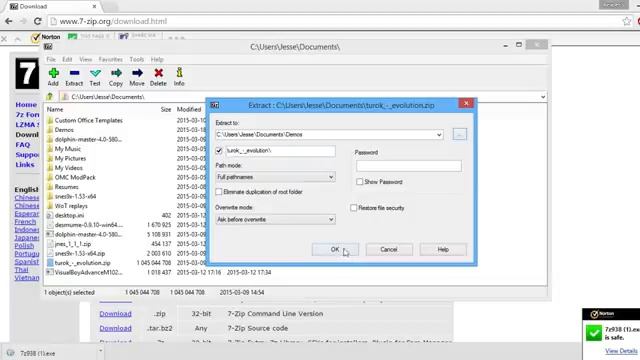Click the subfolder name text field
640x360 pixels.
280,151
